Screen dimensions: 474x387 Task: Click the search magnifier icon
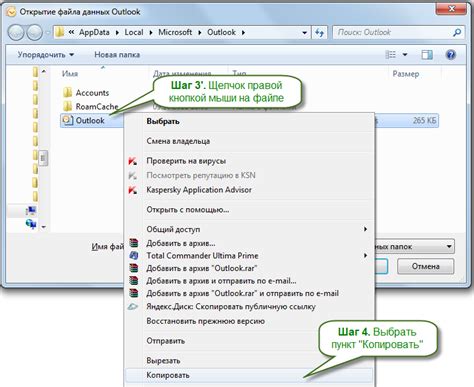click(457, 32)
